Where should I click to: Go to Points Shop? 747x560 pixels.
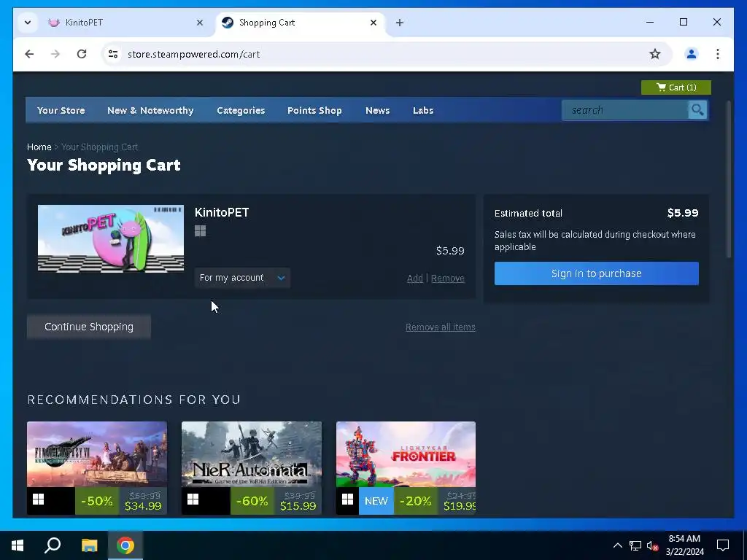point(314,110)
